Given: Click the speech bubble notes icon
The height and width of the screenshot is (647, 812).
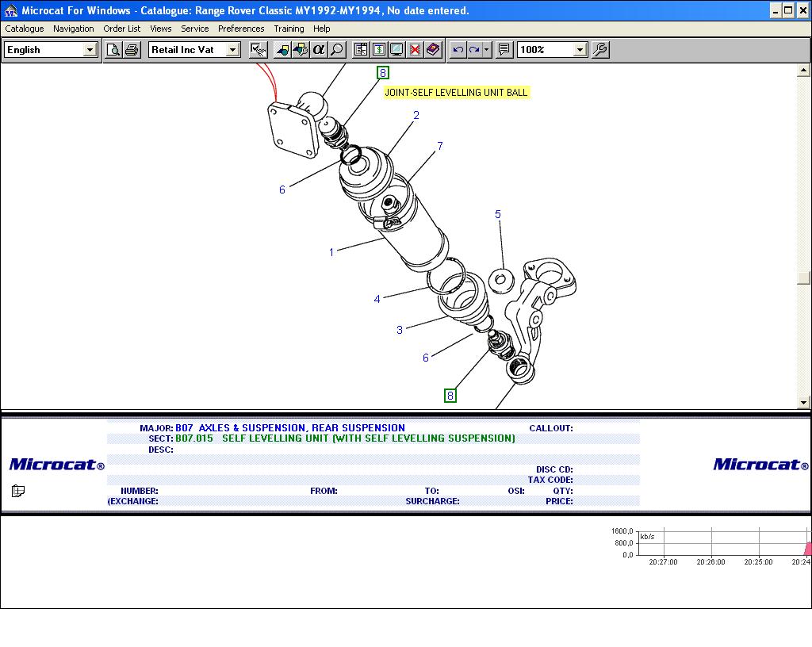Looking at the screenshot, I should point(504,50).
